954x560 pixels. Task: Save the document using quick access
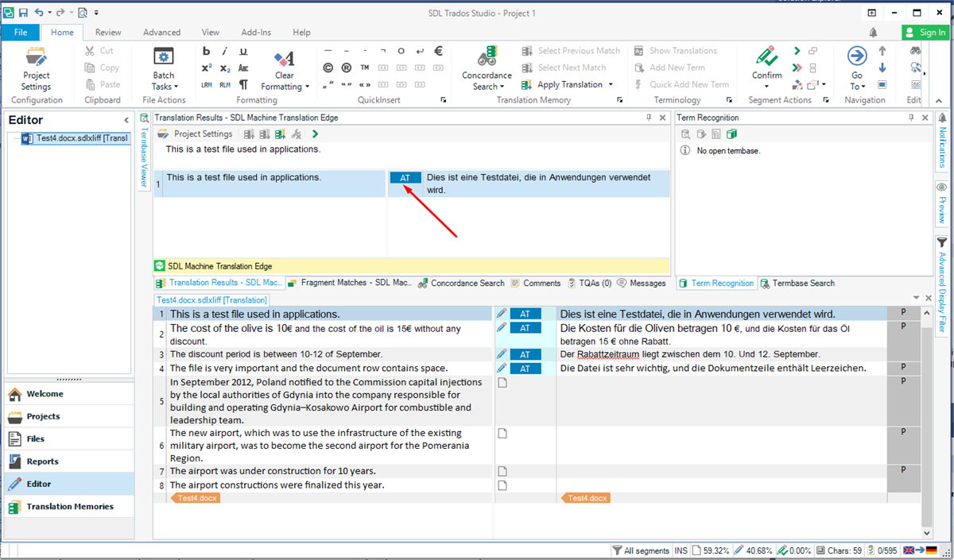click(x=23, y=13)
